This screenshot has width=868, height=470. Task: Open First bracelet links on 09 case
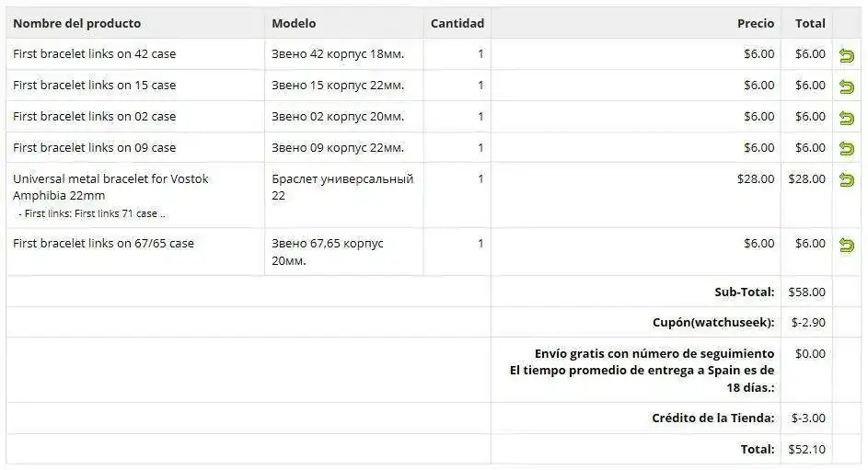94,148
